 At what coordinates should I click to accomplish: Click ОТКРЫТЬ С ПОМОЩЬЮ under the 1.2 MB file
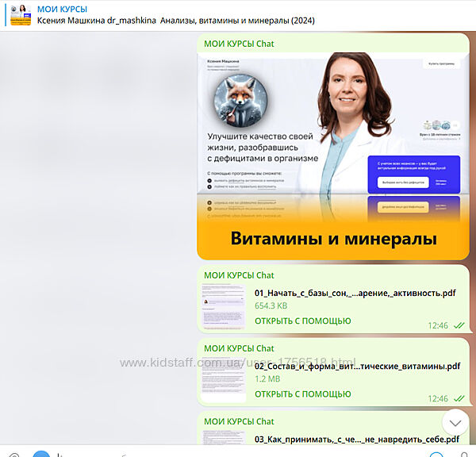(x=302, y=394)
